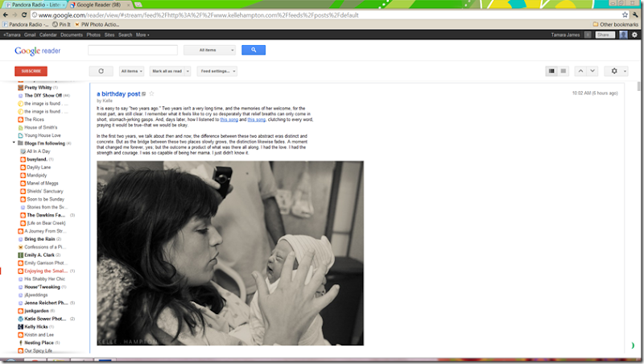Switch to the Google Reader tab
This screenshot has height=364, width=644.
point(98,5)
